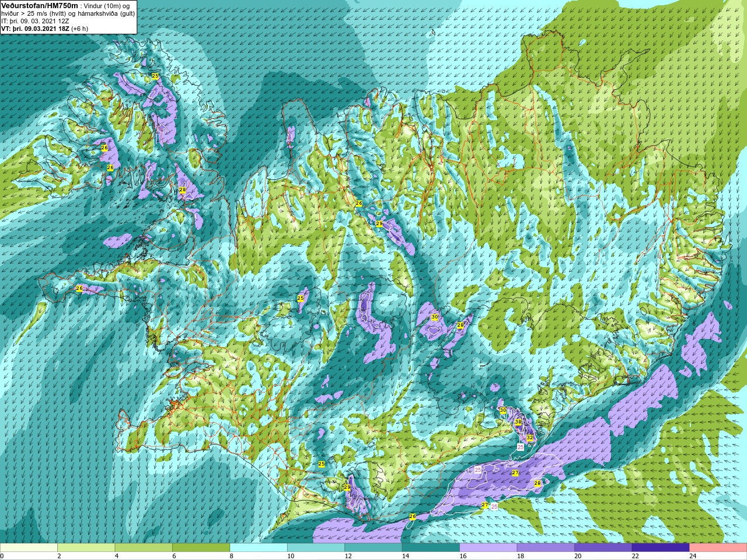Click the legend scale number 18

click(x=521, y=556)
